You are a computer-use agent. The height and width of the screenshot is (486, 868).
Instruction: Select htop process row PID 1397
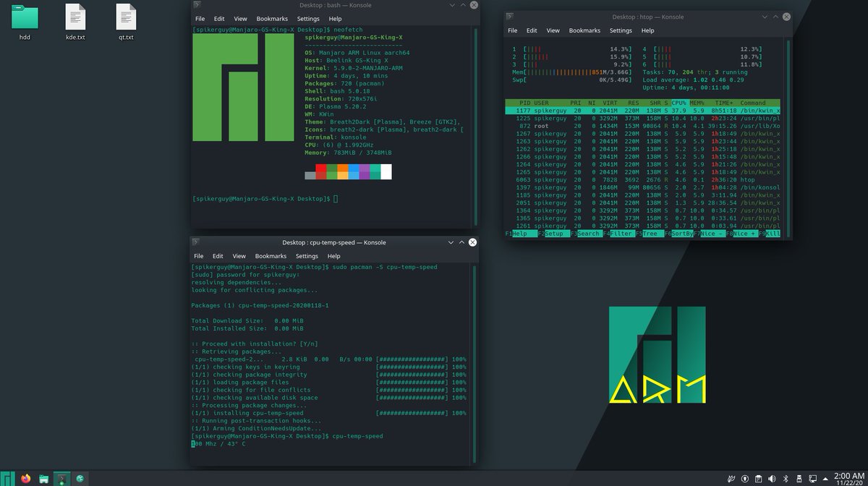(x=643, y=188)
